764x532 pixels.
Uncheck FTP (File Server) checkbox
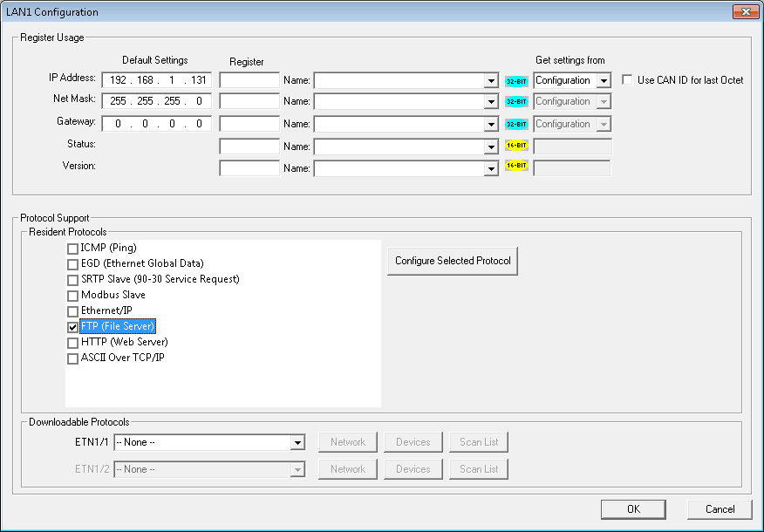pyautogui.click(x=72, y=327)
